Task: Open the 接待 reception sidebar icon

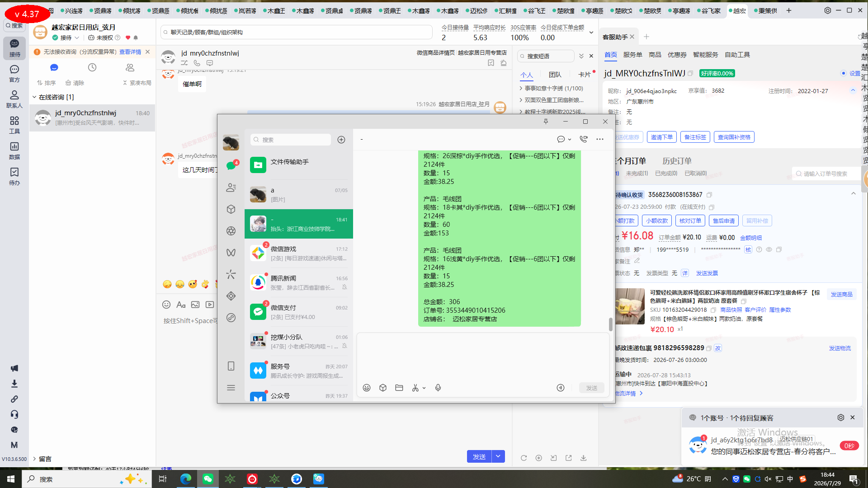Action: click(x=14, y=47)
